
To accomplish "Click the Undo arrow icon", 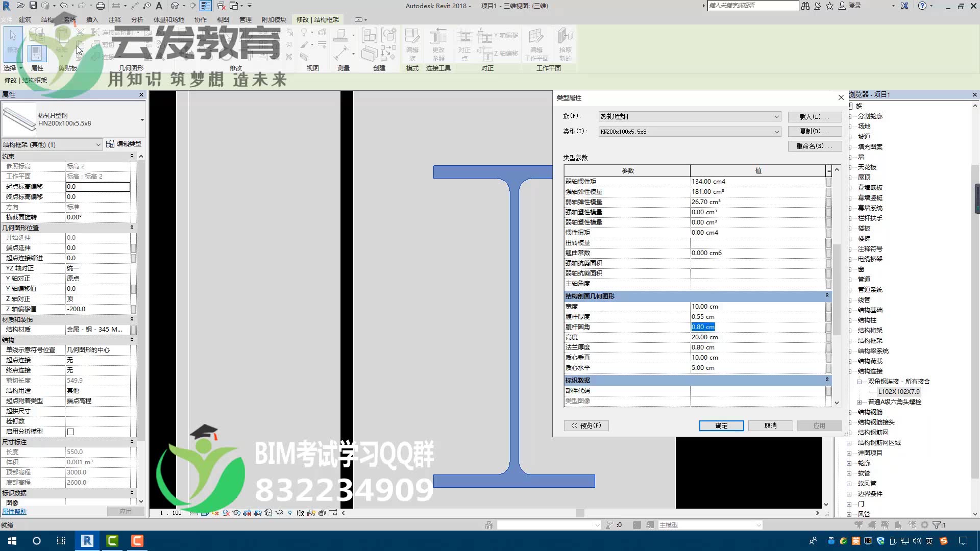I will tap(63, 6).
